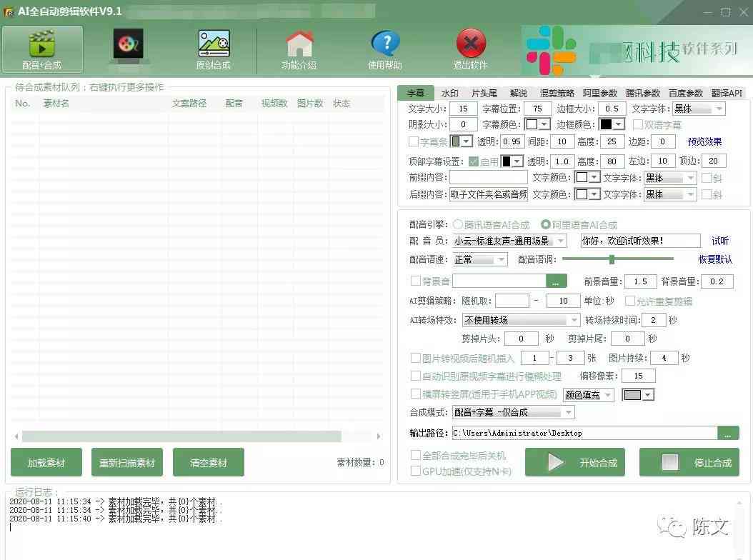Expand the AI转场特效 dropdown
The image size is (753, 560).
pyautogui.click(x=521, y=320)
